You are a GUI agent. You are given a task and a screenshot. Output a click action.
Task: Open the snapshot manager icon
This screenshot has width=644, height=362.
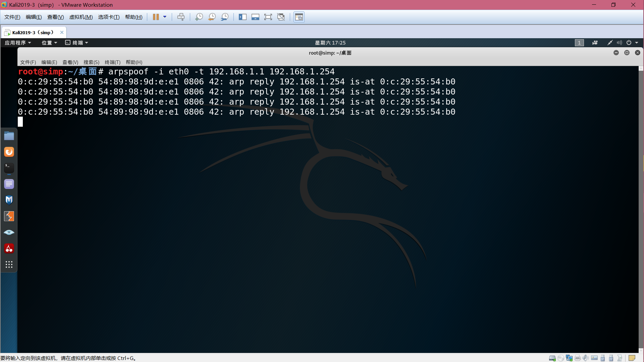225,17
